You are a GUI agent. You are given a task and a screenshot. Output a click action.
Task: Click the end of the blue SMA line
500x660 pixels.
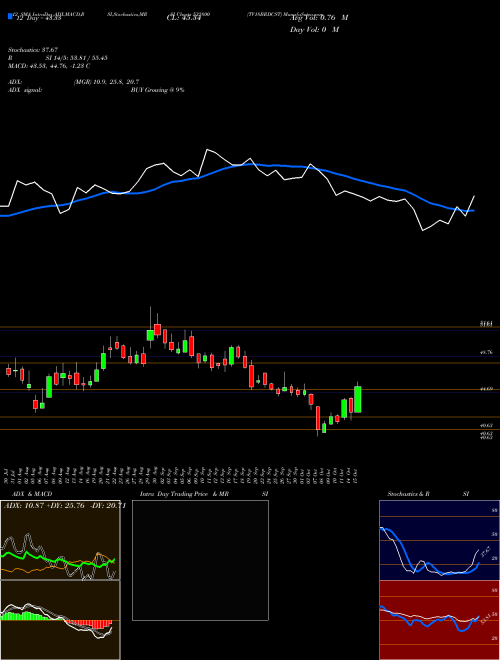[474, 210]
